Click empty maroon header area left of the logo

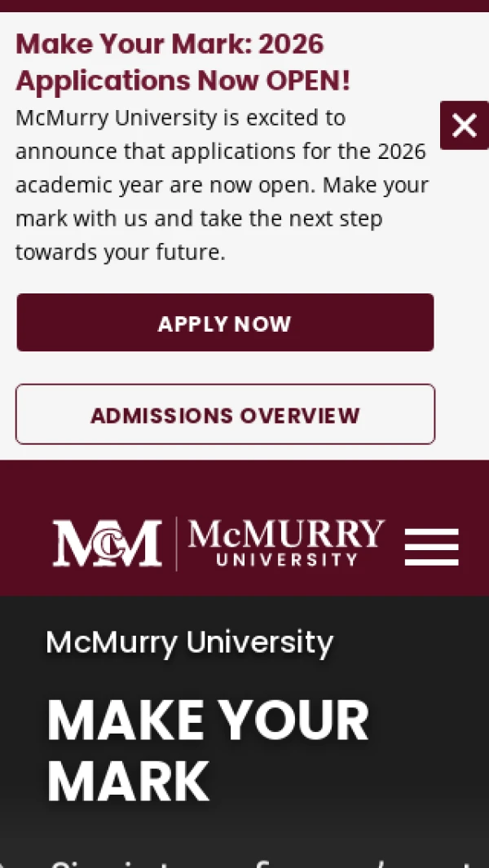(x=25, y=543)
